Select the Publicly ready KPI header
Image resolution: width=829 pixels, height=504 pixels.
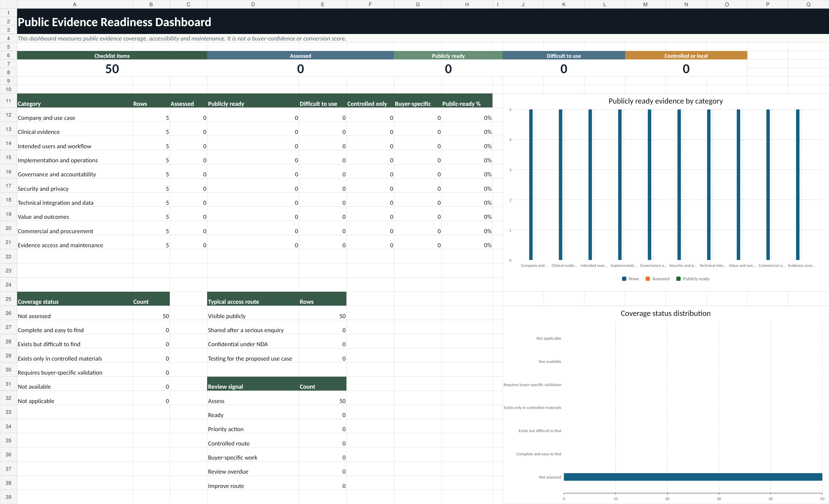pos(448,56)
